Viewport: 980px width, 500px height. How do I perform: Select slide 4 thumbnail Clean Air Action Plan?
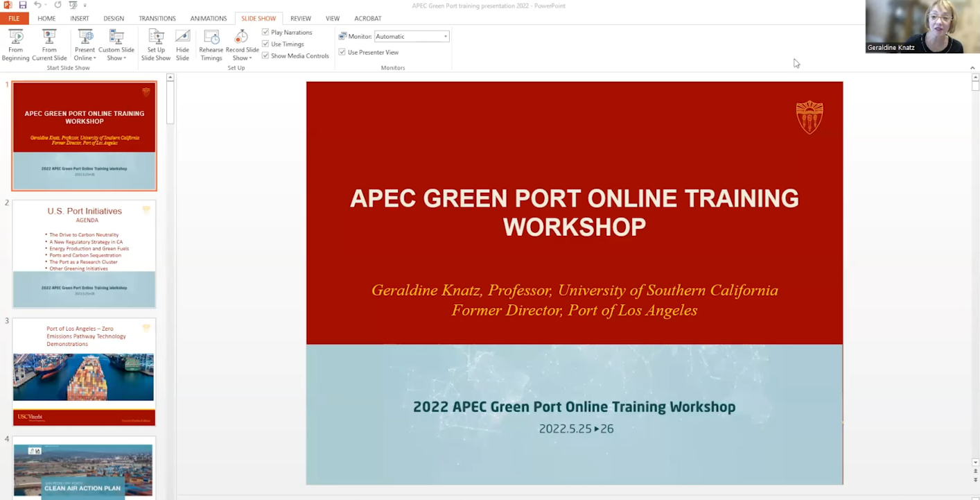pyautogui.click(x=85, y=467)
